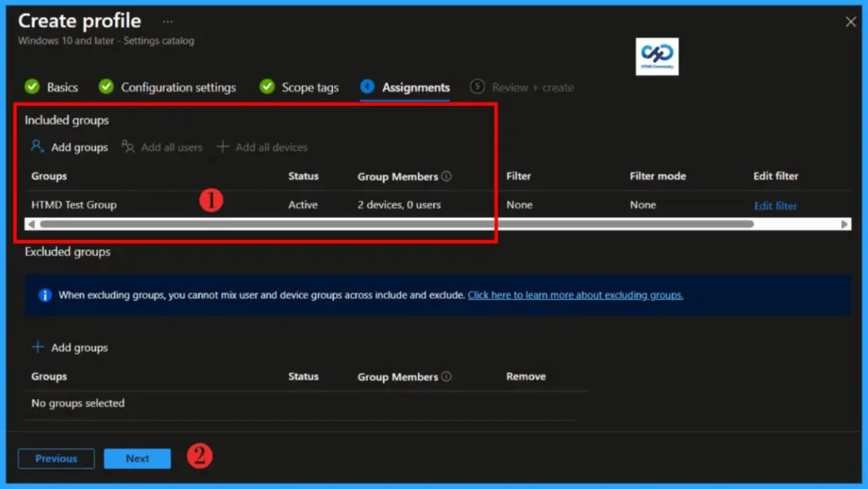Viewport: 868px width, 489px height.
Task: Click the plus icon beside excluded Add groups
Action: tap(37, 347)
